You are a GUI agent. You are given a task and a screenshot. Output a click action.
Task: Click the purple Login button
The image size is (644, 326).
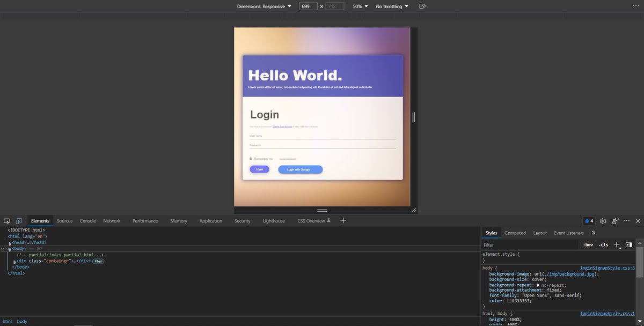coord(259,169)
